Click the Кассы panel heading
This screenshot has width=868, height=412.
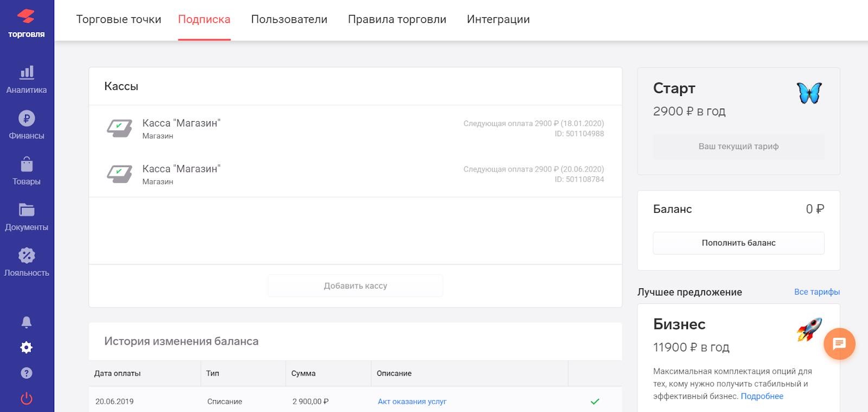pyautogui.click(x=121, y=86)
